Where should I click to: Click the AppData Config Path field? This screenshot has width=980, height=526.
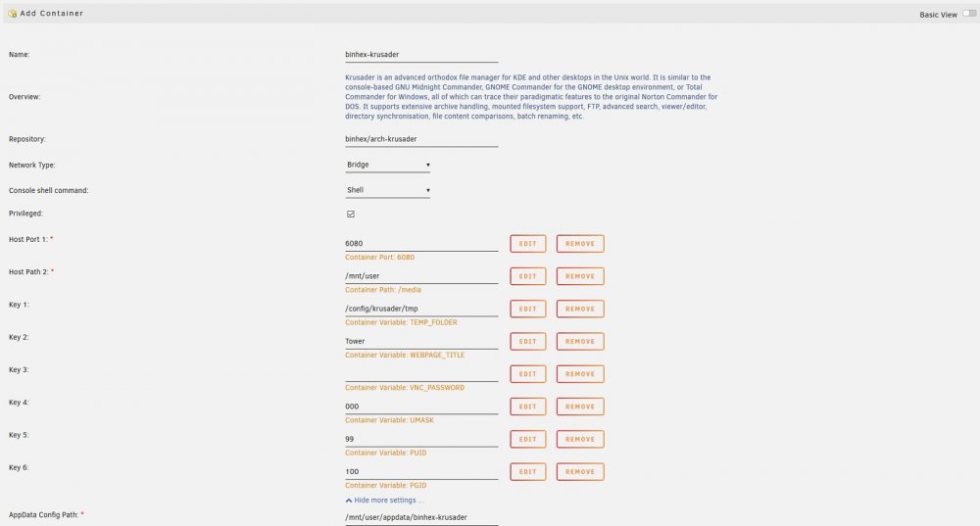pyautogui.click(x=421, y=518)
